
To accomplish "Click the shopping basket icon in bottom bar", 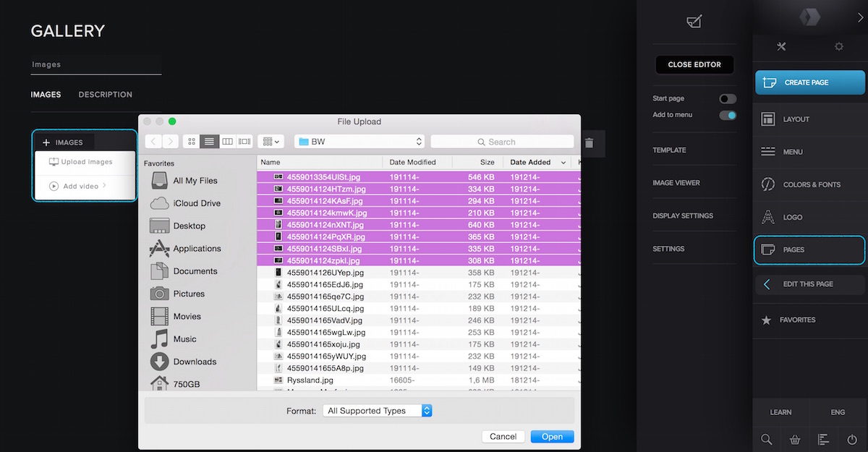I will pyautogui.click(x=795, y=439).
